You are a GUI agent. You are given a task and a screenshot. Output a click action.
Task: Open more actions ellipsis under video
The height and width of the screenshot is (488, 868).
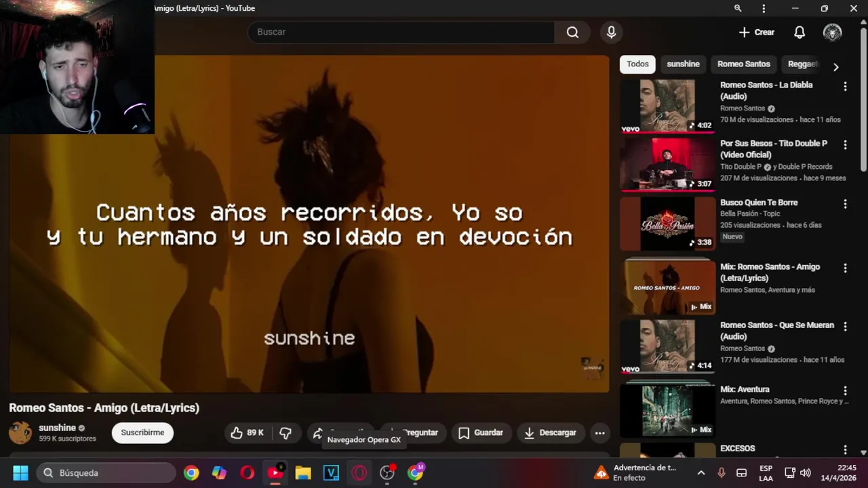click(x=599, y=432)
